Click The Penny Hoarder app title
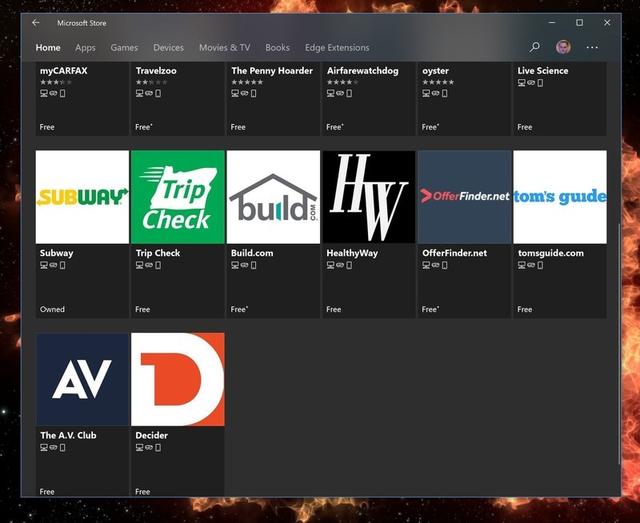Screen dimensions: 640x523 coord(272,71)
